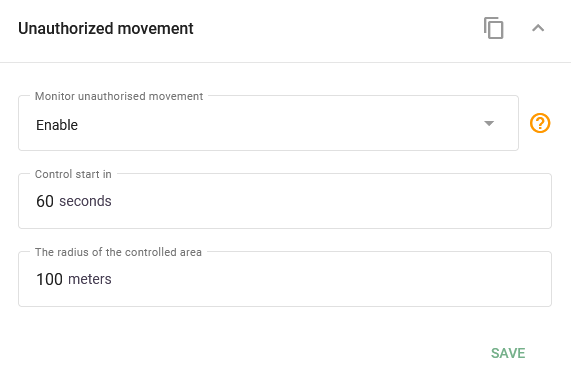This screenshot has width=571, height=383.
Task: Click the Enable dropdown arrow
Action: (489, 123)
